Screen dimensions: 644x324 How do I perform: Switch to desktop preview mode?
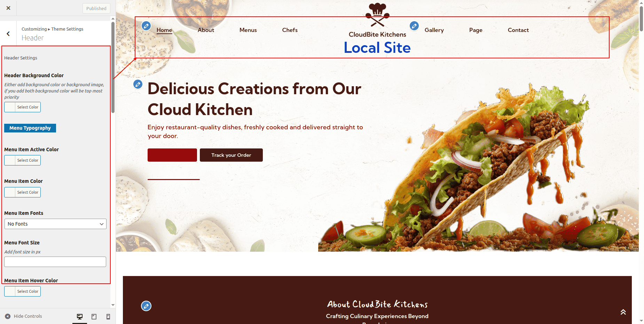[80, 316]
